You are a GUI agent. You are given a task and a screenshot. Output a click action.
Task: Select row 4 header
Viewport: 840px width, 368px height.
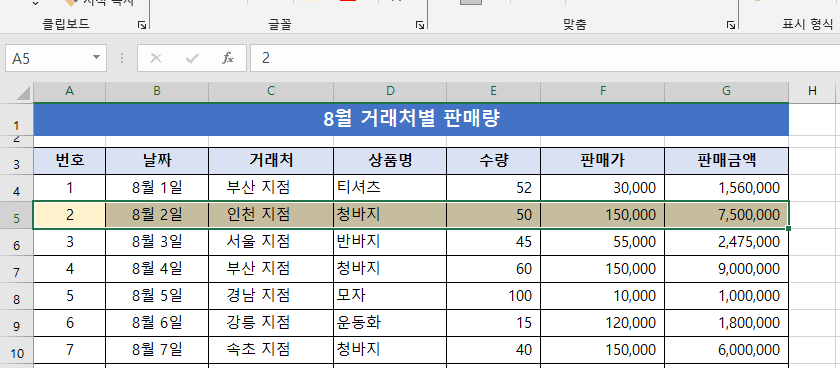pyautogui.click(x=16, y=188)
